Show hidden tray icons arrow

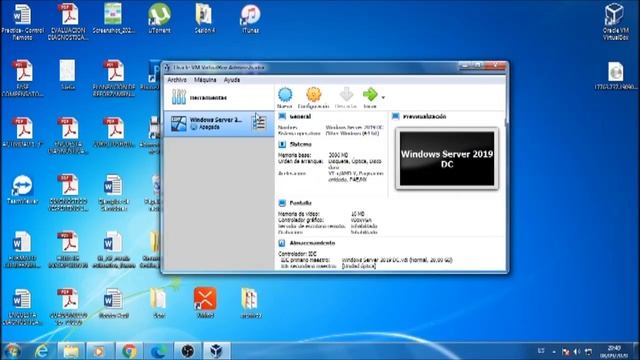pyautogui.click(x=554, y=351)
